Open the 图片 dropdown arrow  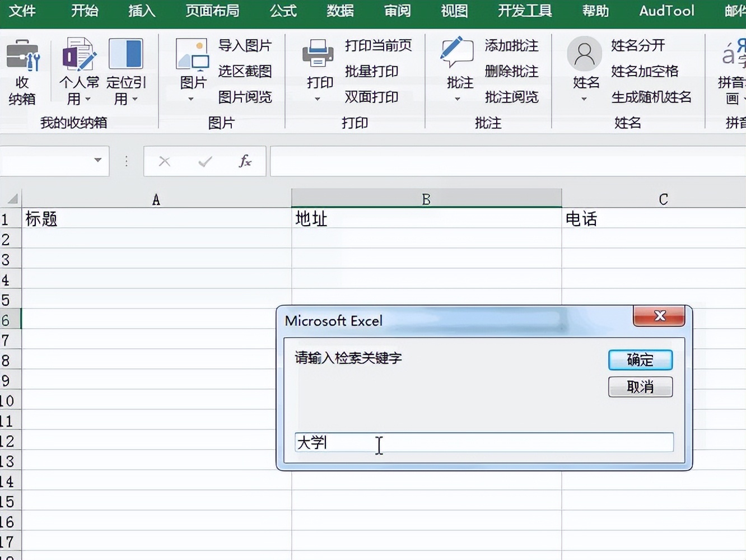191,99
